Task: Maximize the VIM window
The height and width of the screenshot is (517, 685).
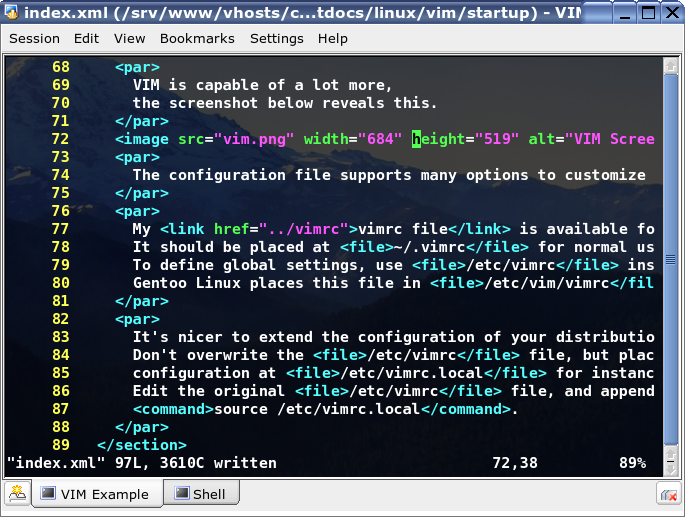Action: click(648, 13)
